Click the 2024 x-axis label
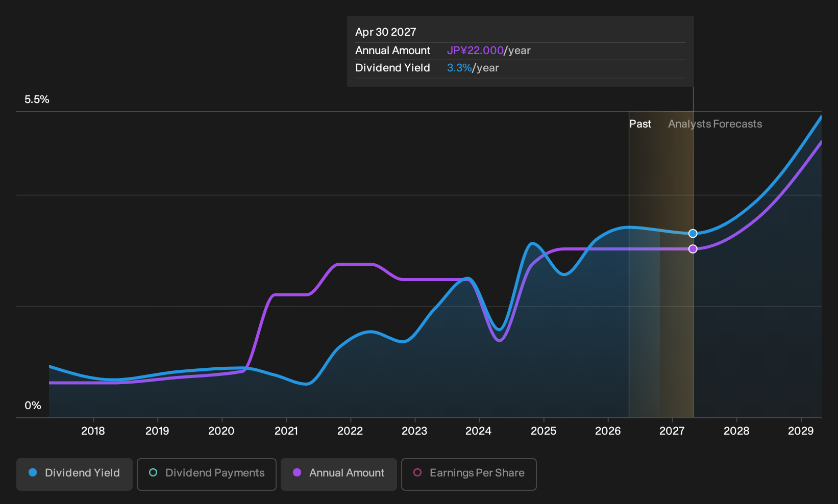Image resolution: width=838 pixels, height=504 pixels. tap(479, 431)
